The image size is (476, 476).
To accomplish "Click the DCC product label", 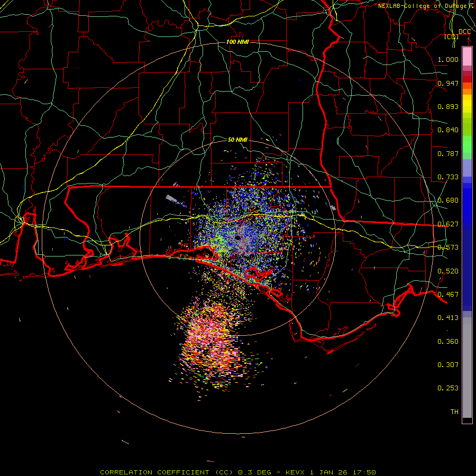I will tap(464, 32).
